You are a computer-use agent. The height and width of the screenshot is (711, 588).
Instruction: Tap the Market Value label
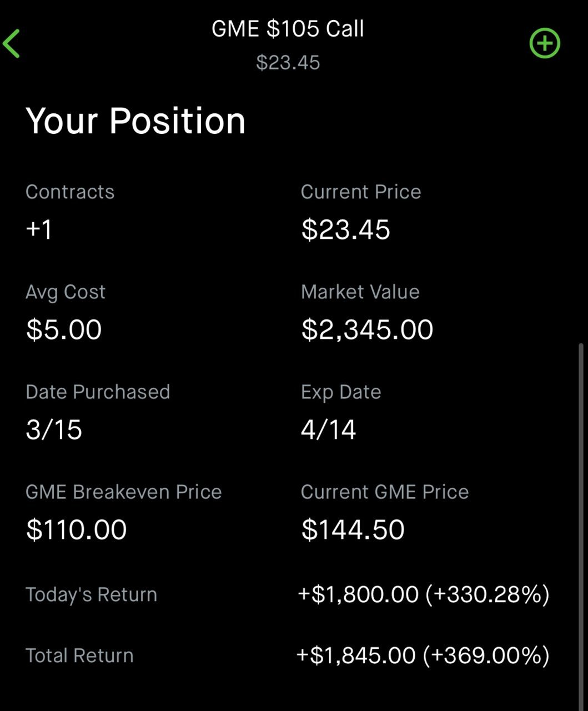pyautogui.click(x=360, y=292)
